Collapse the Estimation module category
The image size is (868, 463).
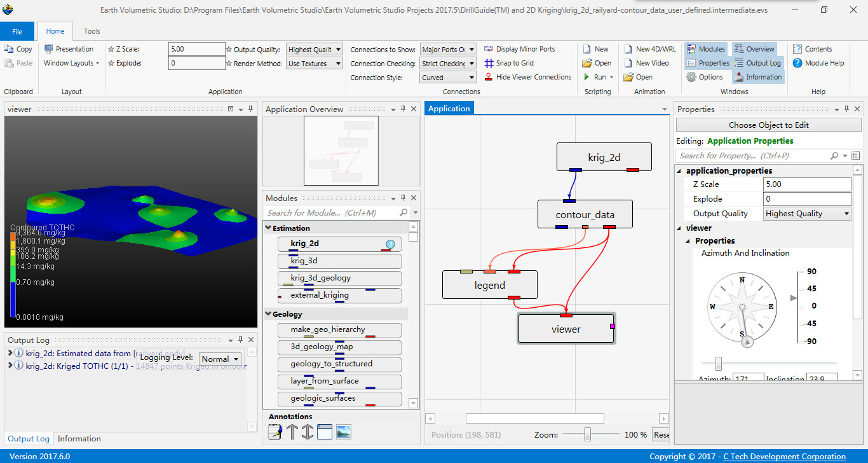tap(269, 228)
